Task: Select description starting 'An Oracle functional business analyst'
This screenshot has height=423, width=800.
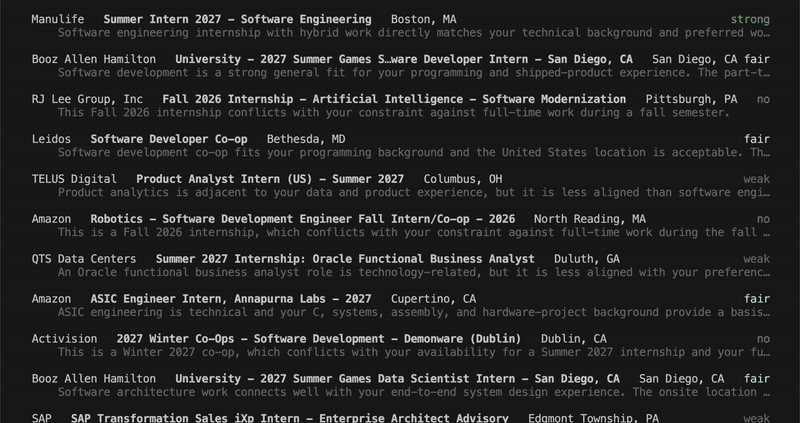Action: tap(414, 272)
